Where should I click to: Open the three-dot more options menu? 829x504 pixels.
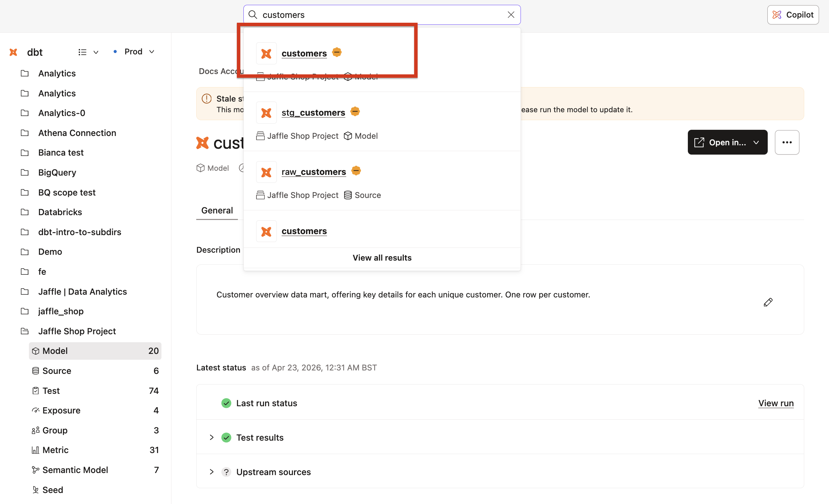(x=787, y=142)
